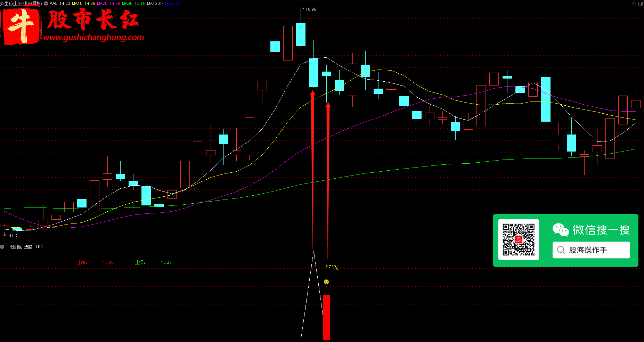Viewport: 644px width, 342px height.
Task: Click the 9.63 low price label
Action: tap(13, 236)
